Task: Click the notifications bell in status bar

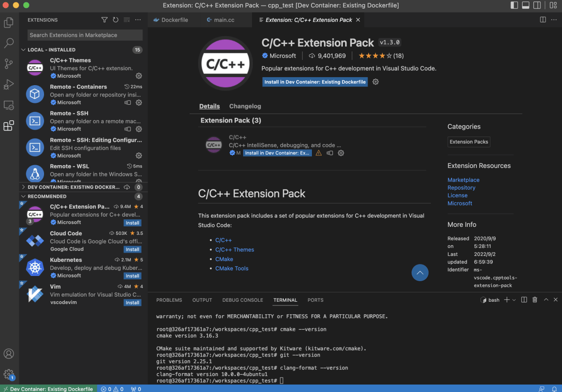Action: tap(554, 389)
